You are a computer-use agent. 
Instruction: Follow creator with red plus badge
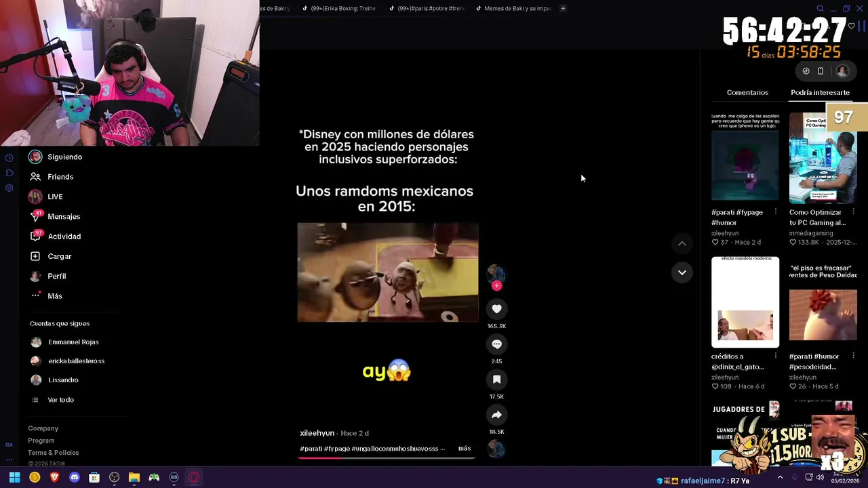[x=496, y=286]
